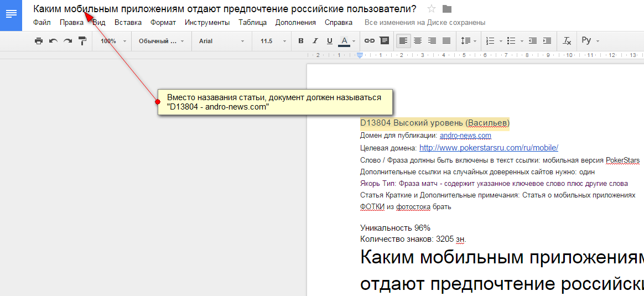Pick text color with underlined A
644x296 pixels.
344,41
